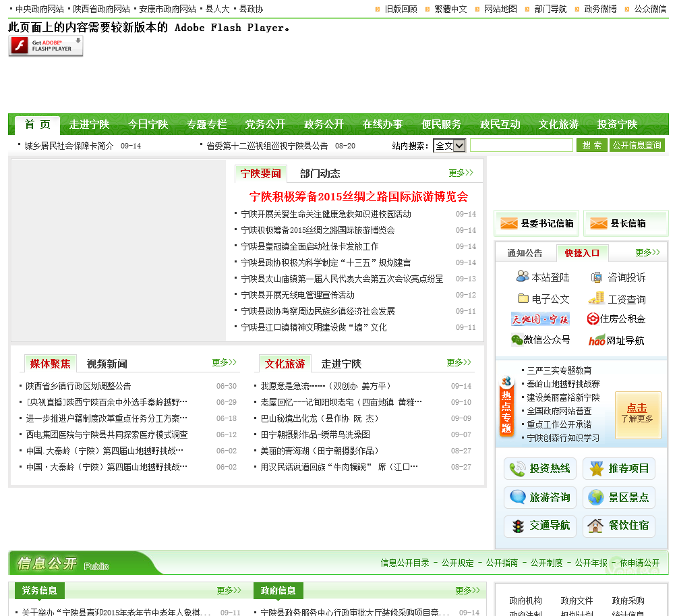Expand 更多>> for 党务信息

(229, 590)
